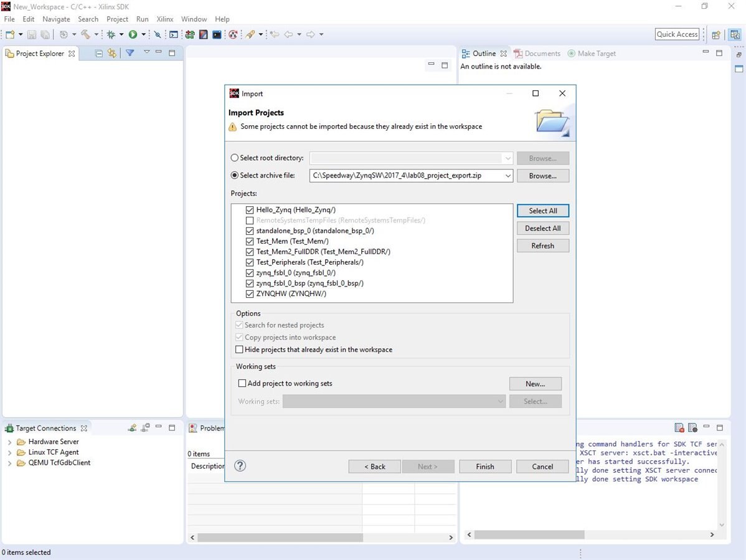Open Help via question mark icon

240,466
